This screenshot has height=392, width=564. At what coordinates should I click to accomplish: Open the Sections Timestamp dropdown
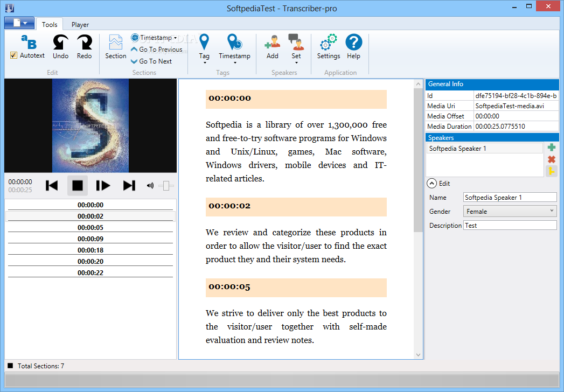(154, 37)
